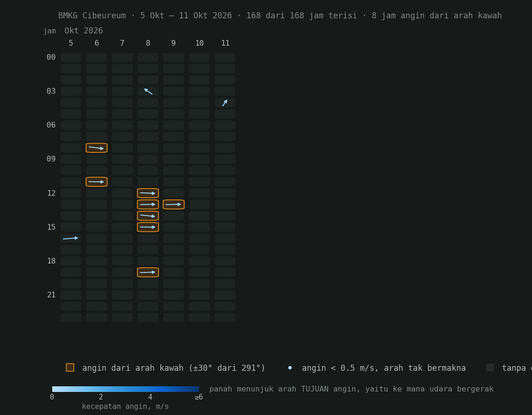This screenshot has height=415, width=532.
Task: Click the 'BMKG Cibeureum' chart title line
Action: 280,16
